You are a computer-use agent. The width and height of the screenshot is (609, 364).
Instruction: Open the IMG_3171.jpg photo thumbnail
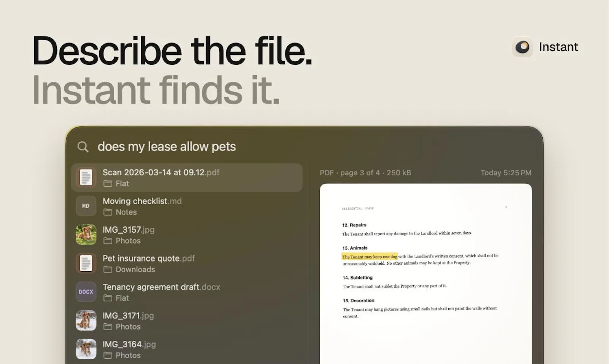[x=86, y=320]
